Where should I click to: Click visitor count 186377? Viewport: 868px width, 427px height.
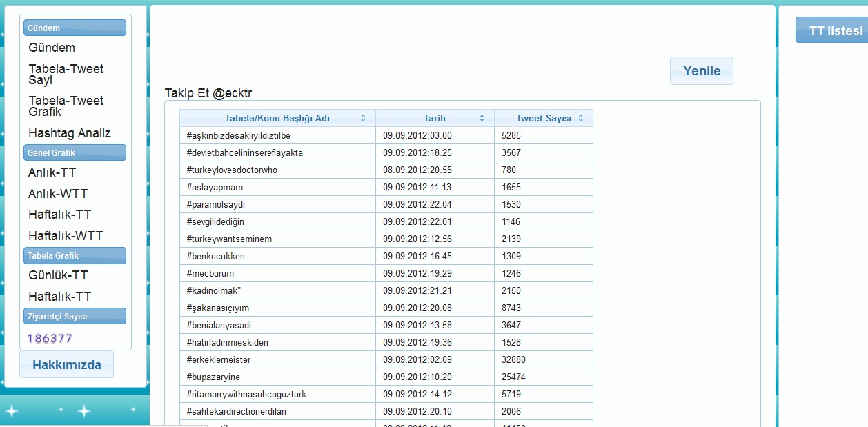[x=50, y=339]
